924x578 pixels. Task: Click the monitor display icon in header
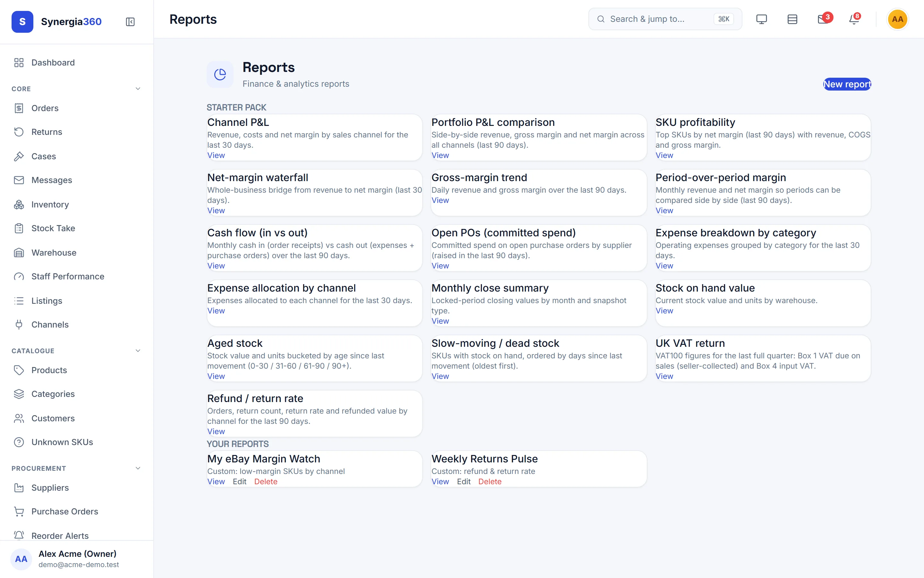tap(761, 19)
